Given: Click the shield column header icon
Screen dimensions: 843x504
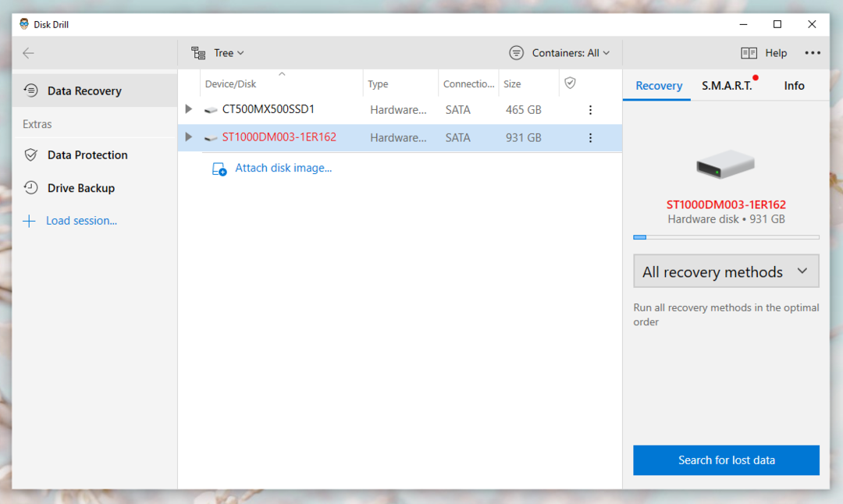Looking at the screenshot, I should point(570,83).
